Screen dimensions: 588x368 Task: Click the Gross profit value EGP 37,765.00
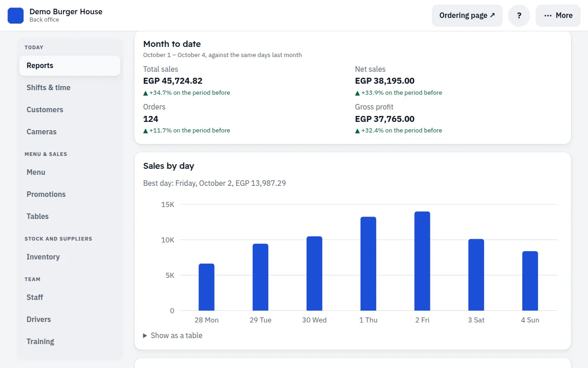coord(385,119)
